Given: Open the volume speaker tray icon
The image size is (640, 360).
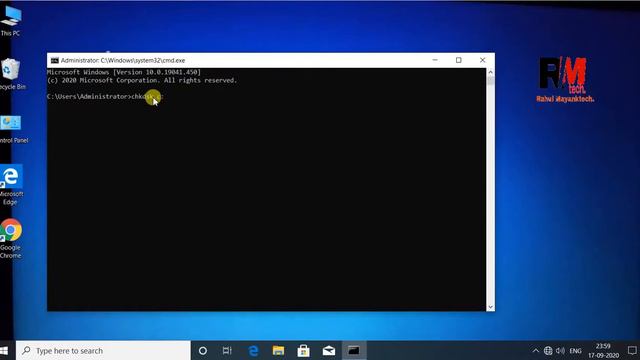Looking at the screenshot, I should point(560,351).
